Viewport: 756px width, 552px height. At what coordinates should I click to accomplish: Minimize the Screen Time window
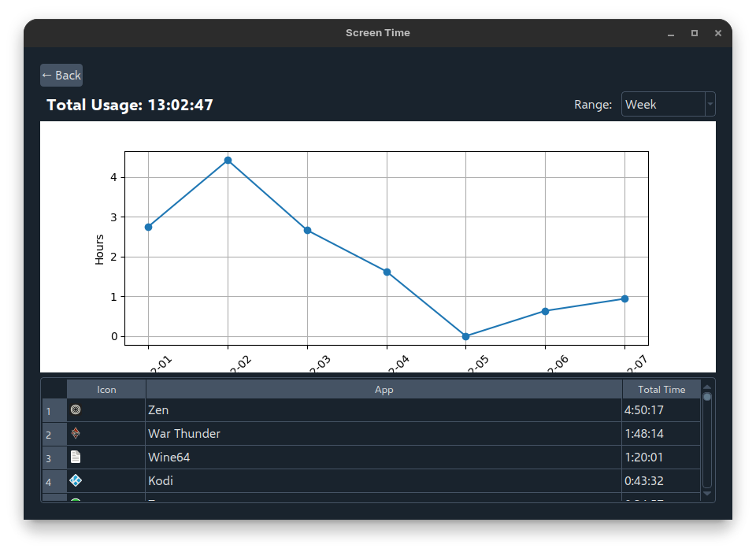[x=671, y=33]
